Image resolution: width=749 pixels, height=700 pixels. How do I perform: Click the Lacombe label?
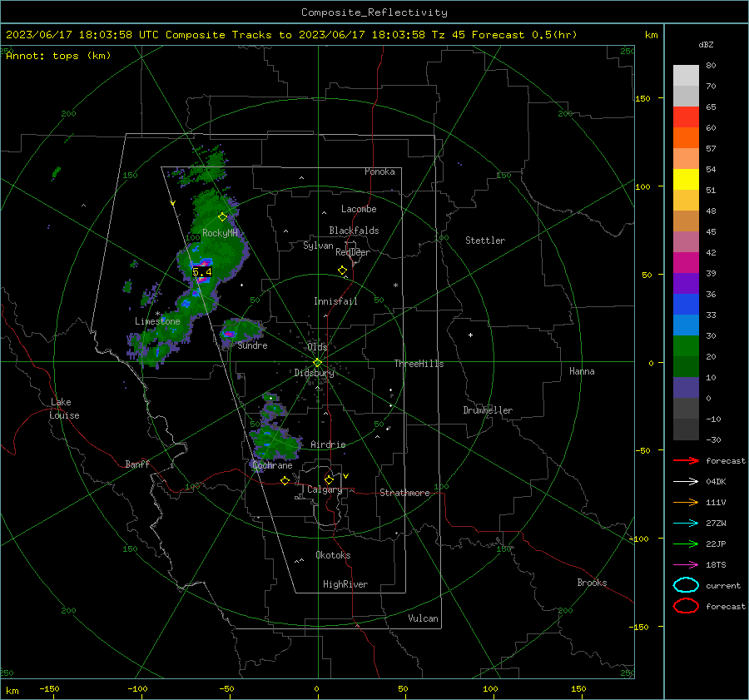coord(359,209)
